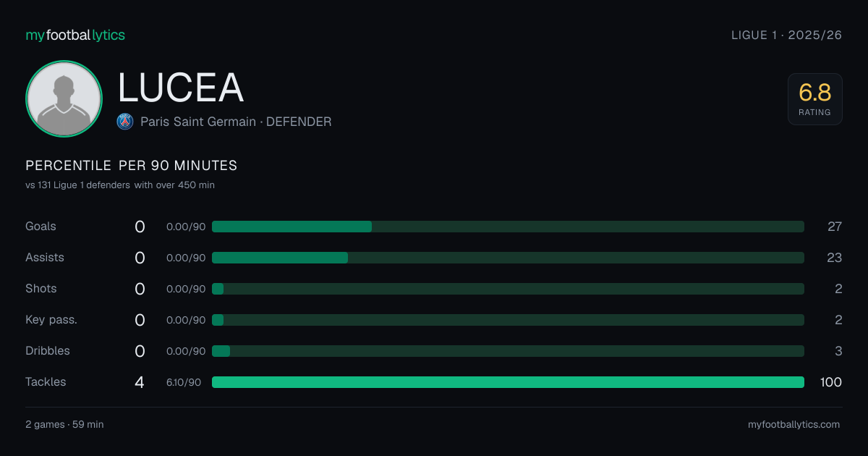This screenshot has width=868, height=456.
Task: Click the Tackles percentile value 100
Action: click(830, 382)
